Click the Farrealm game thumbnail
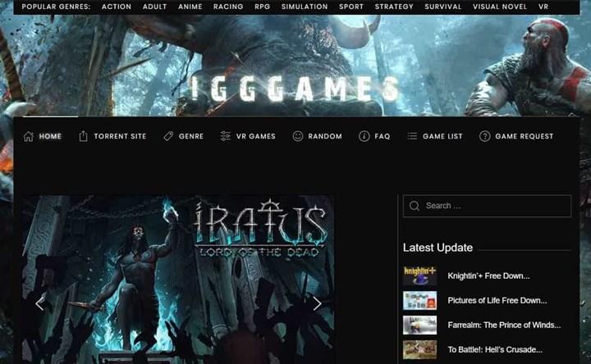This screenshot has height=364, width=591. [419, 325]
